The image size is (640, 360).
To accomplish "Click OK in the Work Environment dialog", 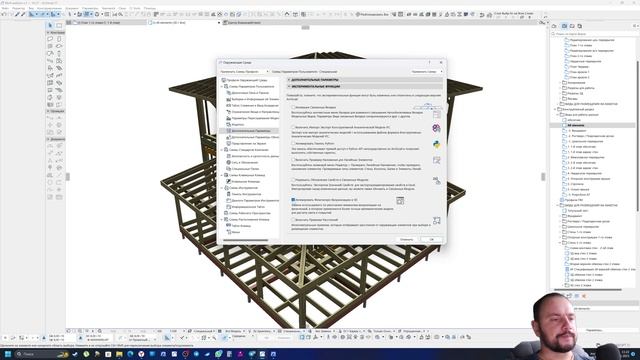I will (x=431, y=239).
